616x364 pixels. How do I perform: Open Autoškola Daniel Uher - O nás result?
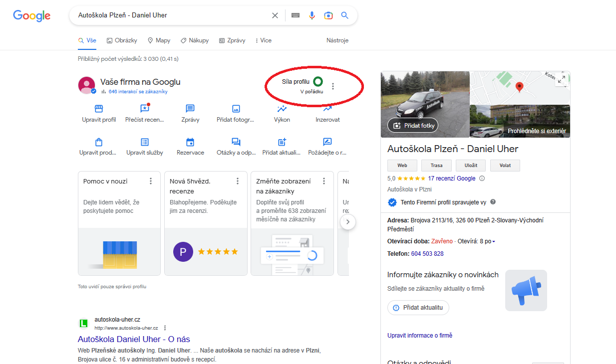134,340
